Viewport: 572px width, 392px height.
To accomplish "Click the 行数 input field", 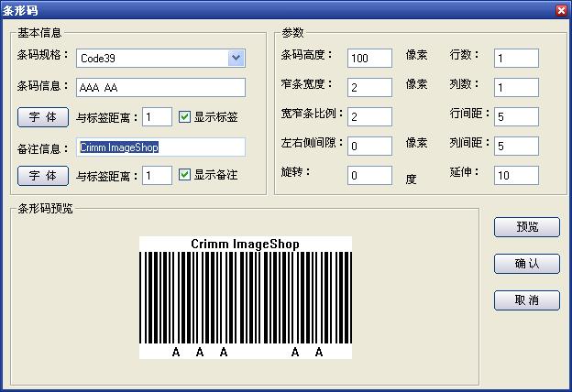I will pyautogui.click(x=516, y=59).
